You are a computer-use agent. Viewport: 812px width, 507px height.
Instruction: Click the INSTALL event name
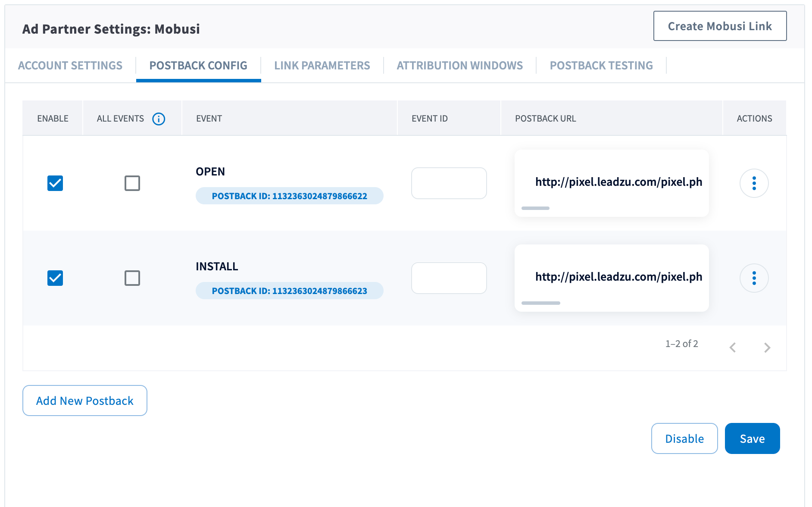pos(217,266)
